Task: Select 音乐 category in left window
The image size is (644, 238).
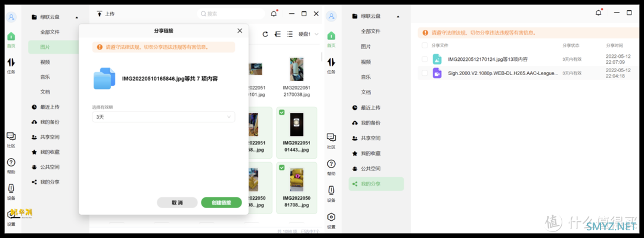Action: [x=45, y=77]
